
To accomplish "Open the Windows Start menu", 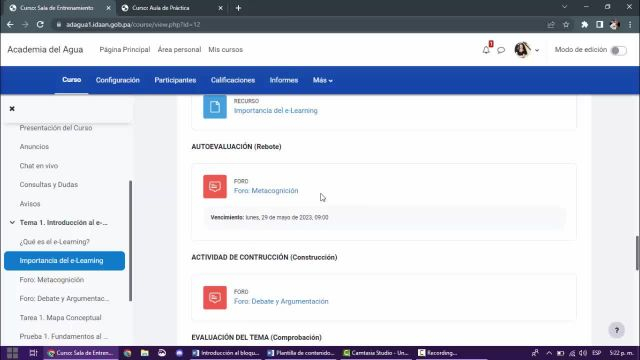I will click(x=12, y=353).
